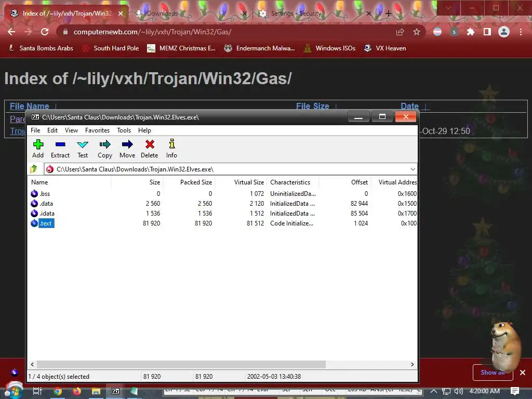Launch Firefox from the taskbar
532x399 pixels.
point(77,391)
